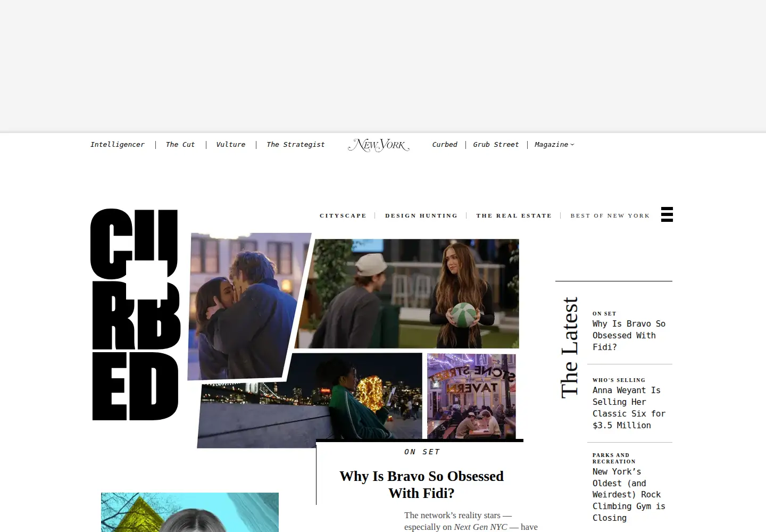Click the 'Who's Selling' category label
The image size is (766, 532).
619,380
